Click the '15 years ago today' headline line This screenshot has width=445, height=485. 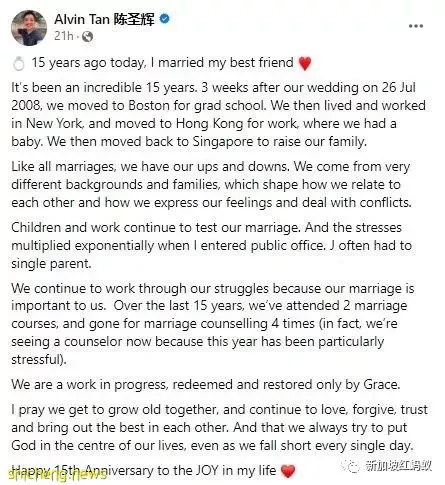(x=162, y=63)
